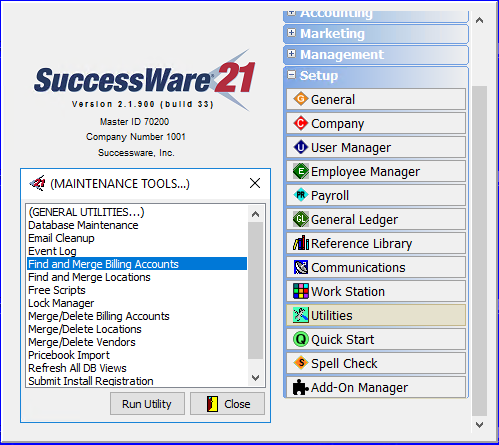Open Spell Check setup

376,363
